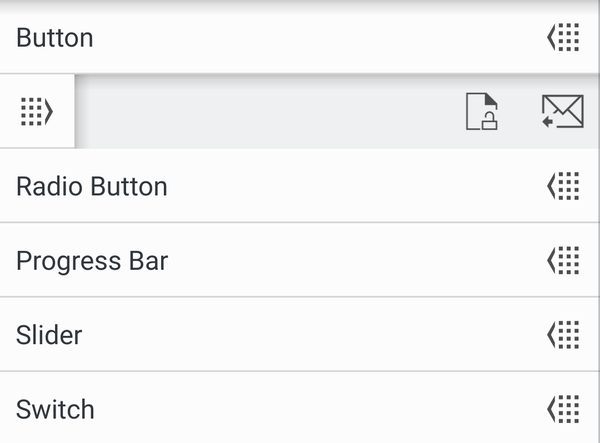Click the swipe handle on the Button row

564,38
